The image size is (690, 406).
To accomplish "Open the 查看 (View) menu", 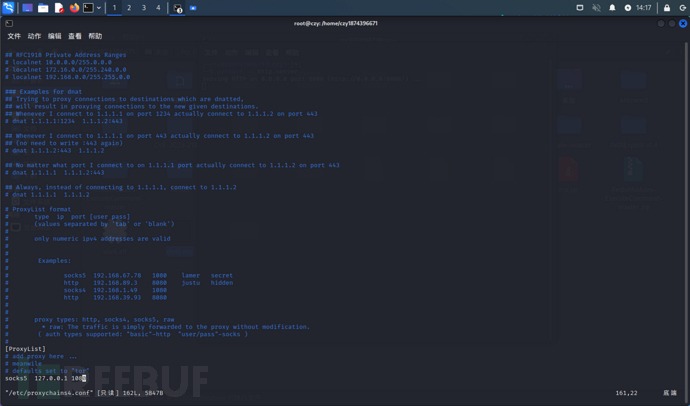I will point(74,36).
